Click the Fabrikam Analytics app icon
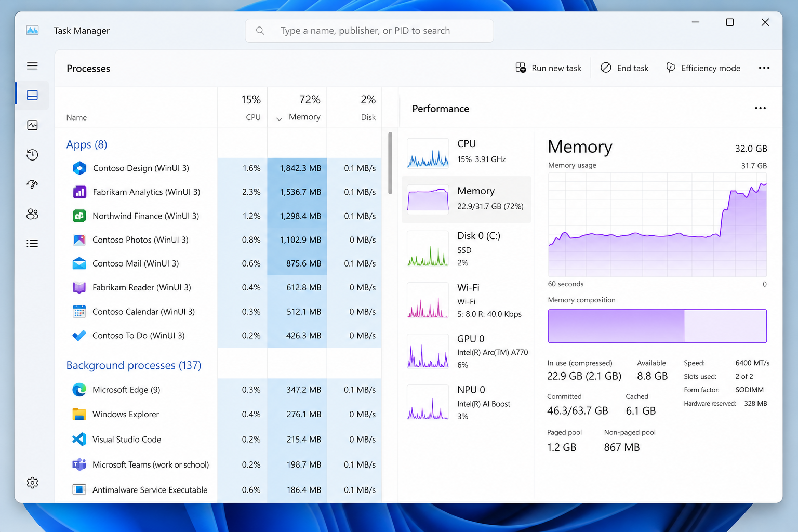The height and width of the screenshot is (532, 798). click(79, 192)
